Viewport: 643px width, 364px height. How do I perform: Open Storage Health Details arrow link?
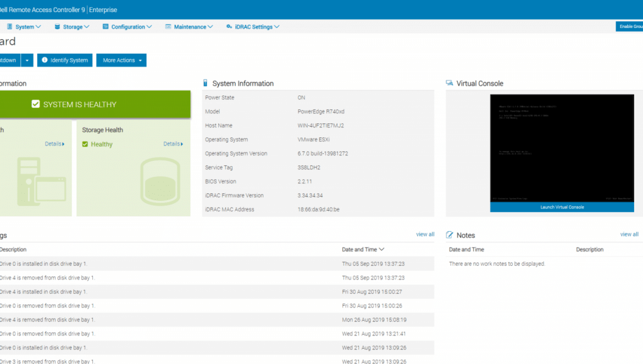pos(173,144)
